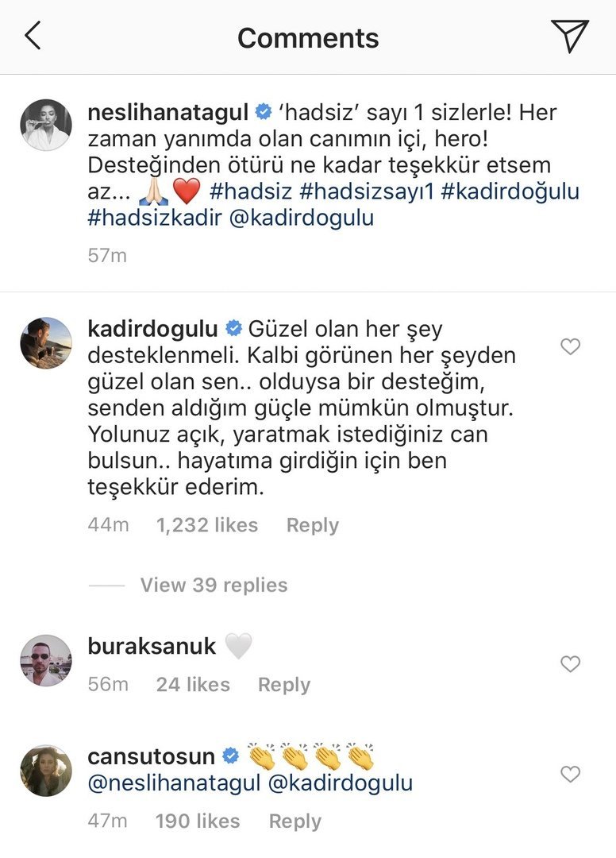Open the #hadsizsayı1 hashtag
Viewport: 616px width, 858px height.
click(x=367, y=191)
